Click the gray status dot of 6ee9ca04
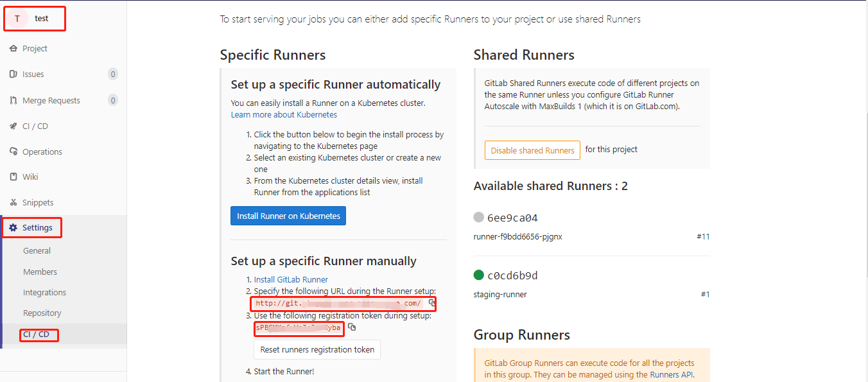This screenshot has width=868, height=382. click(478, 217)
